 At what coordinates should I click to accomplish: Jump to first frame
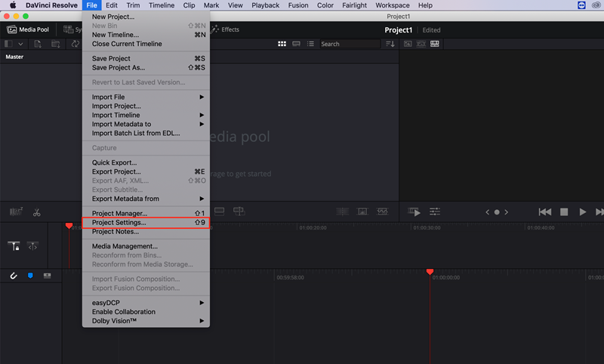544,212
